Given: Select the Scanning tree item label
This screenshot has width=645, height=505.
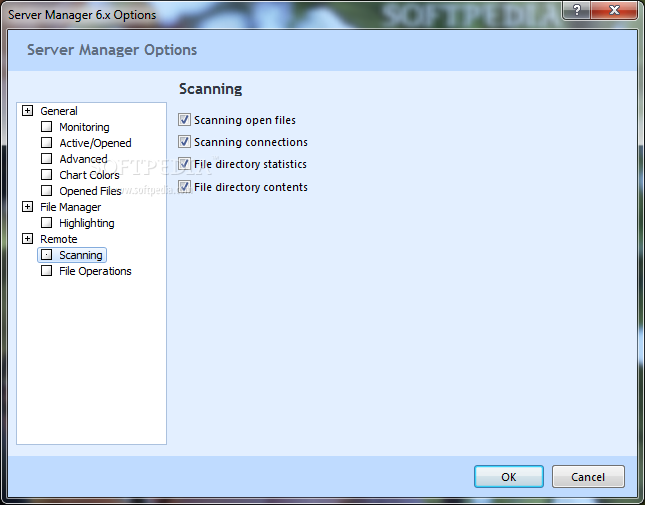Looking at the screenshot, I should pos(81,255).
